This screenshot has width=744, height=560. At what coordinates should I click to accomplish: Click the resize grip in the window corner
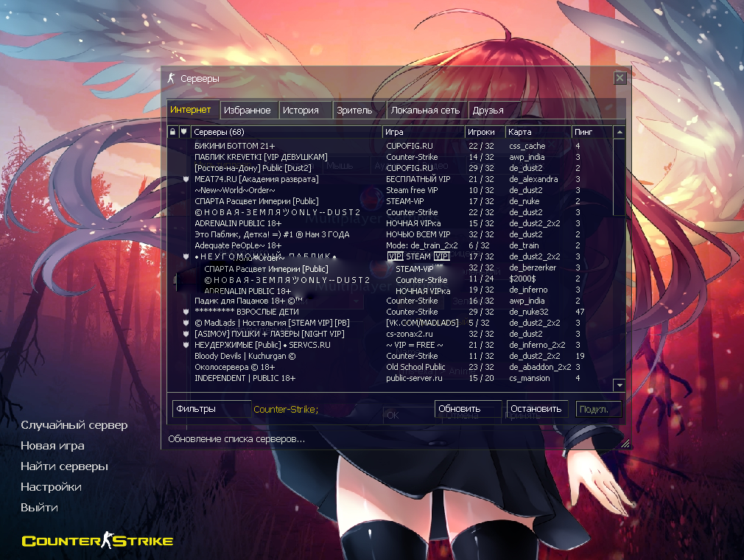point(625,444)
